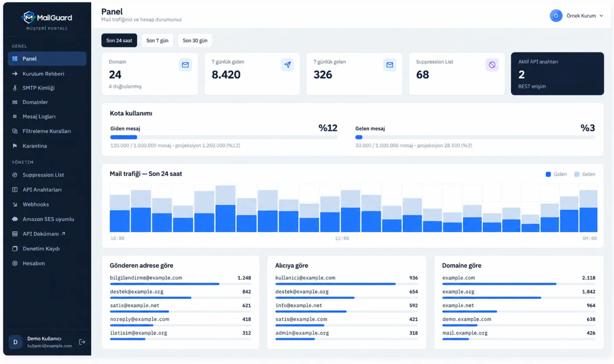
Task: Click the API Dokümanı document icon
Action: pos(14,234)
